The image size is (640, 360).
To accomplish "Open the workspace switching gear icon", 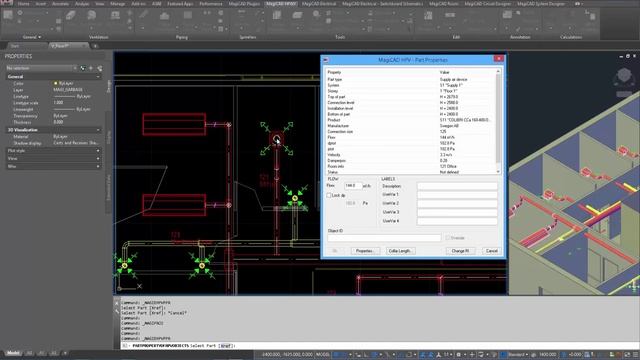I will 459,354.
